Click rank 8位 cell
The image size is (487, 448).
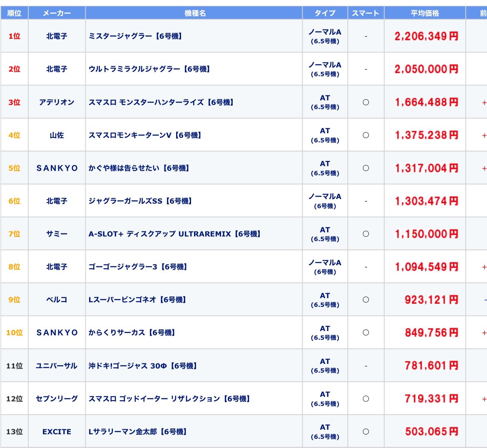(14, 267)
